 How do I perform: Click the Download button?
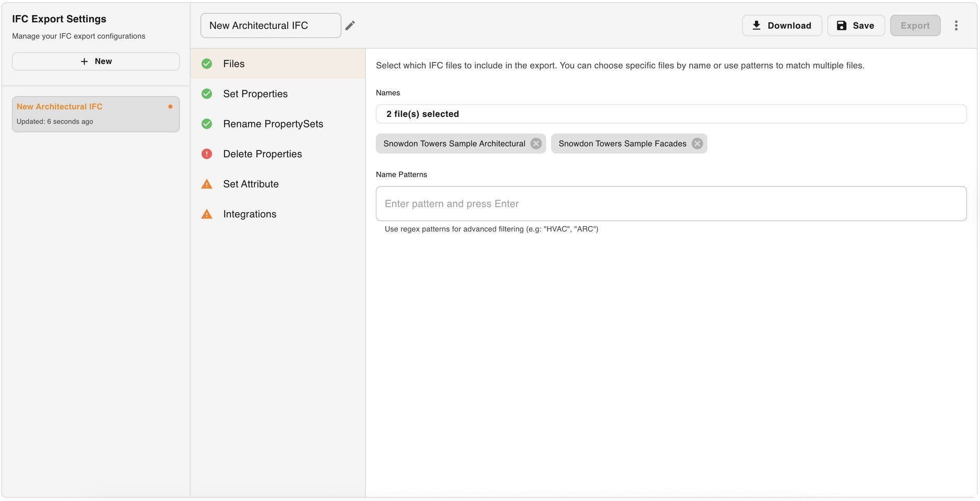[x=782, y=26]
